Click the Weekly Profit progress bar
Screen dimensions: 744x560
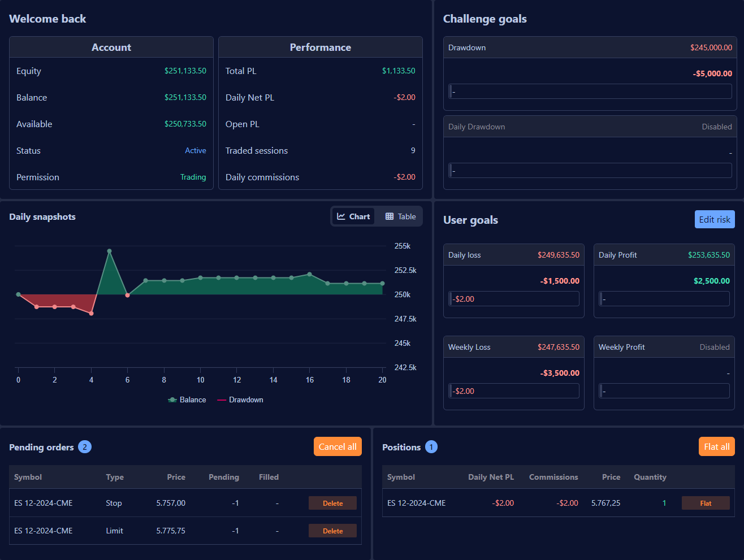pos(664,391)
